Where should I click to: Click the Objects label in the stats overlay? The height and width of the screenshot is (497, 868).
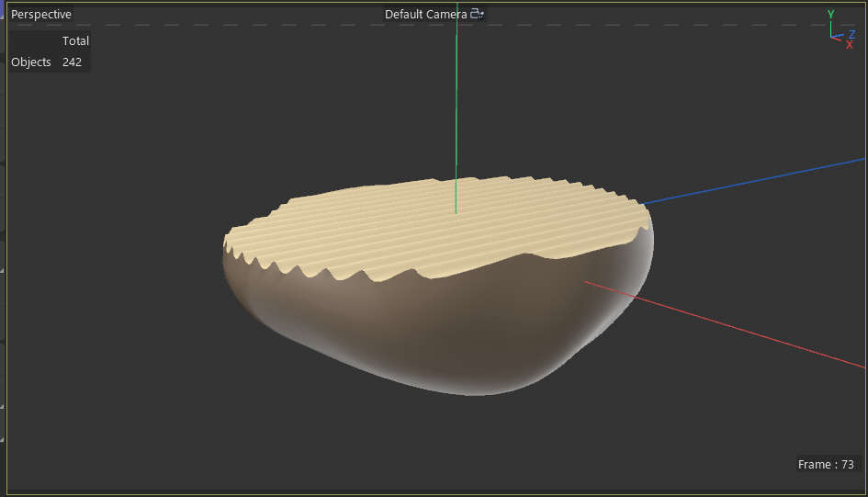(x=31, y=62)
